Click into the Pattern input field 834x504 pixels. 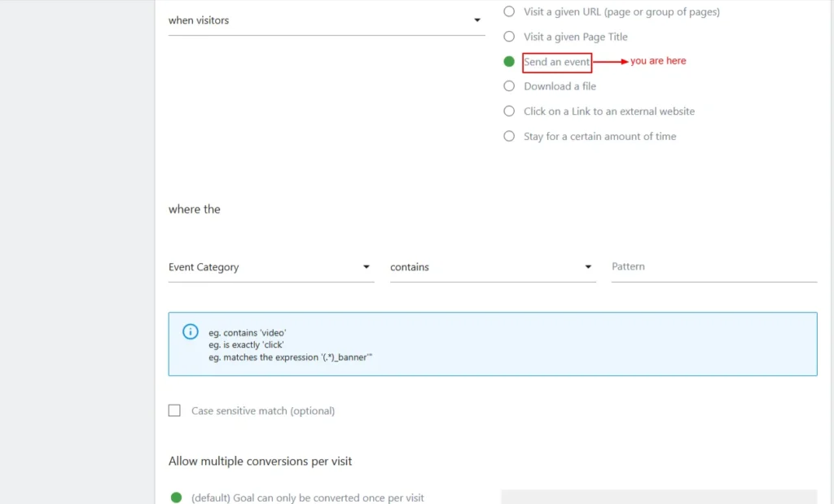tap(713, 267)
